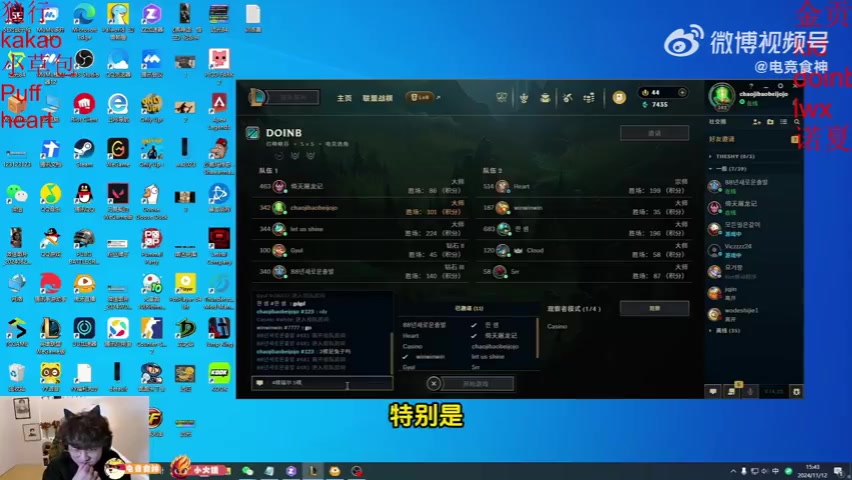The image size is (852, 480).
Task: Click the Clash trophy icon in top bar
Action: coord(523,98)
